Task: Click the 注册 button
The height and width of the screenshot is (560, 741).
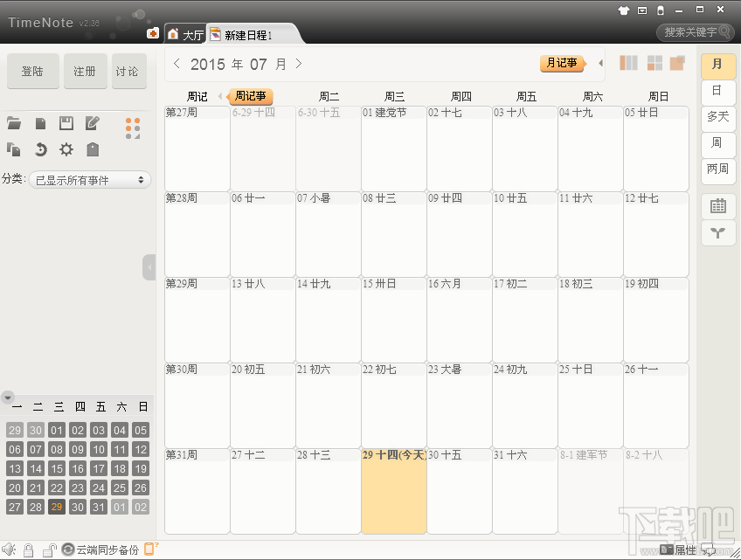Action: pos(85,71)
